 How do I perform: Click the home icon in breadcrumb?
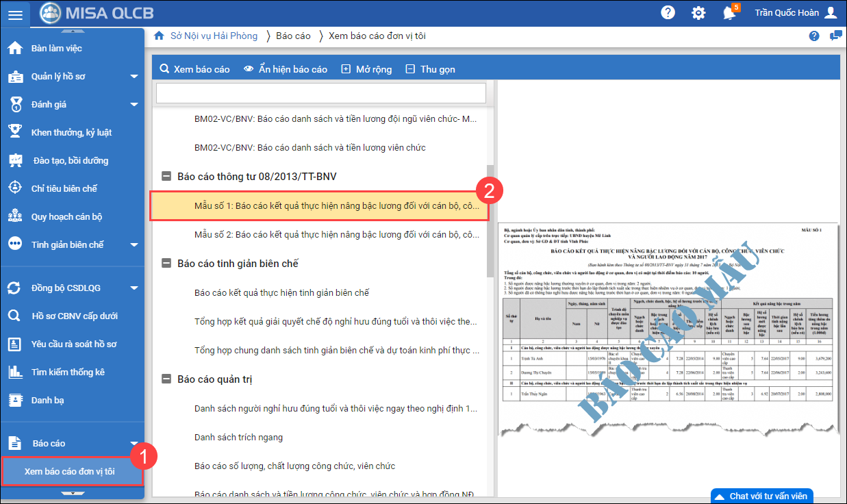pos(159,36)
